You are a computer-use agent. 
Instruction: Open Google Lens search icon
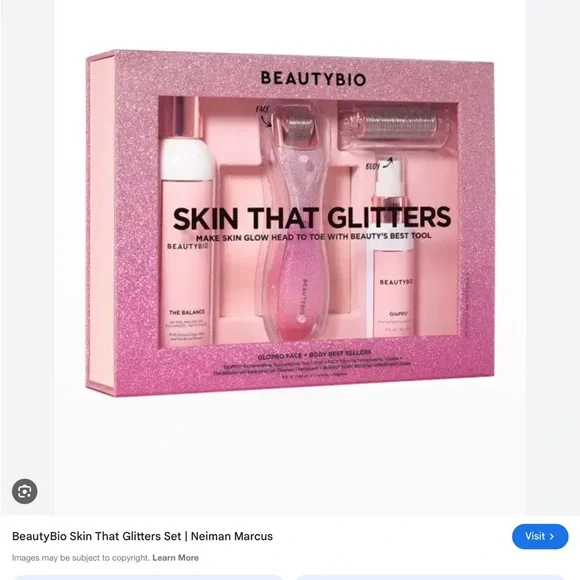pos(24,491)
